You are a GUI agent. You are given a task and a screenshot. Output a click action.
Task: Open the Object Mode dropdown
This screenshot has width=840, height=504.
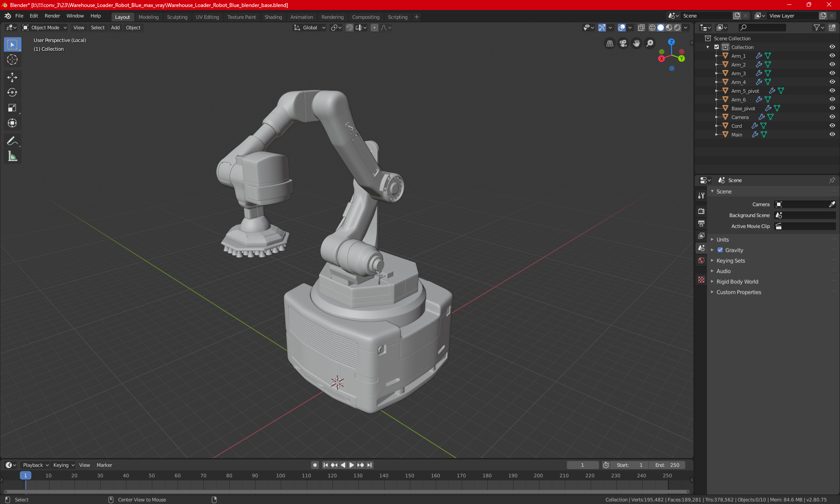tap(45, 28)
